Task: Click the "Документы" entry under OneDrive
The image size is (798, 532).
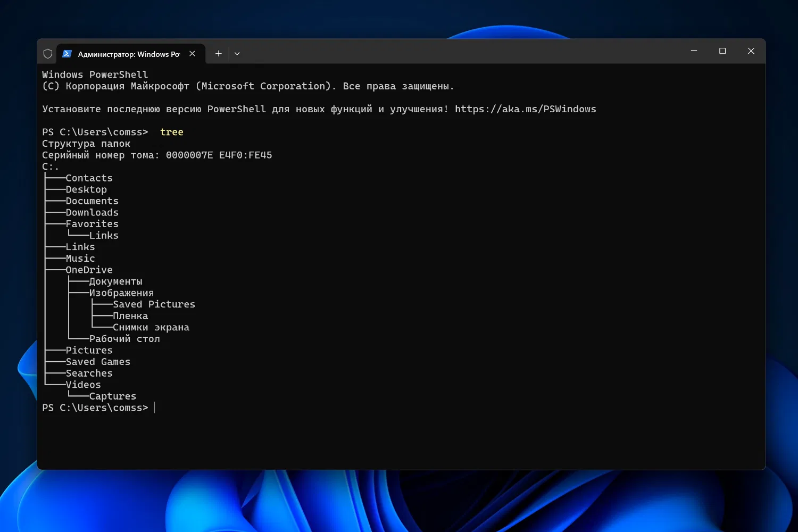Action: click(x=116, y=281)
